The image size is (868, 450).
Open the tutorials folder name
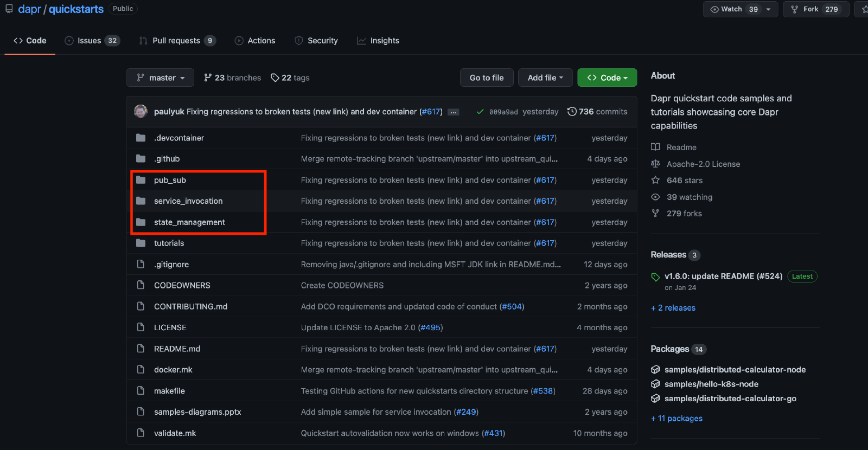click(x=169, y=243)
